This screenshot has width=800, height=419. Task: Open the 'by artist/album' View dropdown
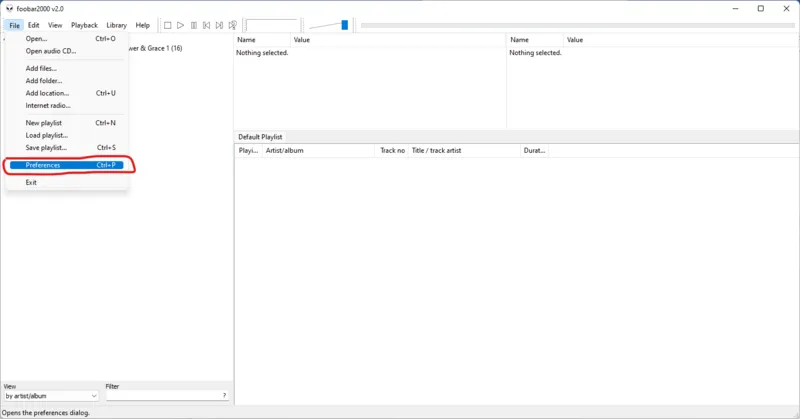pos(50,396)
